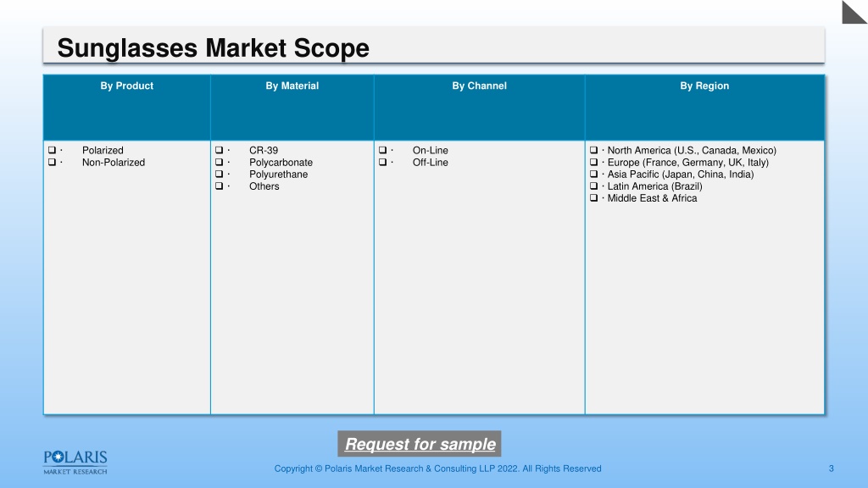This screenshot has height=488, width=868.
Task: Click the text CR-39
Action: (264, 151)
